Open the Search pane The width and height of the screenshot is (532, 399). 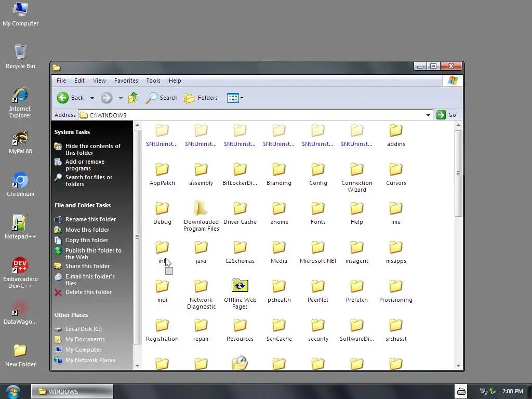pos(162,98)
